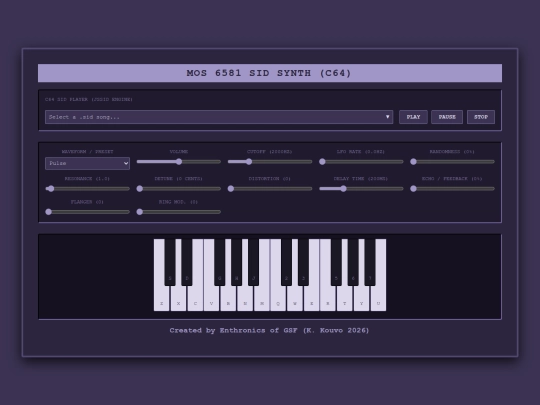This screenshot has width=540, height=405.
Task: Play the black piano key labeled 2
Action: (286, 262)
